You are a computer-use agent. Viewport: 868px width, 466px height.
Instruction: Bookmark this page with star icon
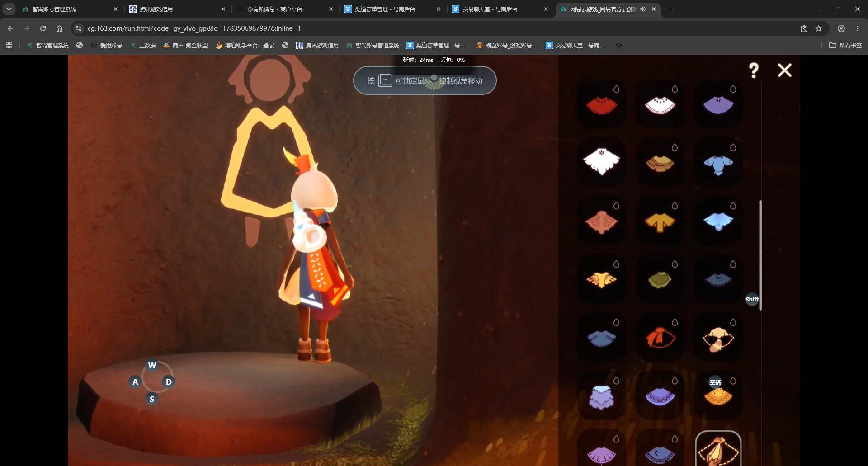pyautogui.click(x=819, y=28)
